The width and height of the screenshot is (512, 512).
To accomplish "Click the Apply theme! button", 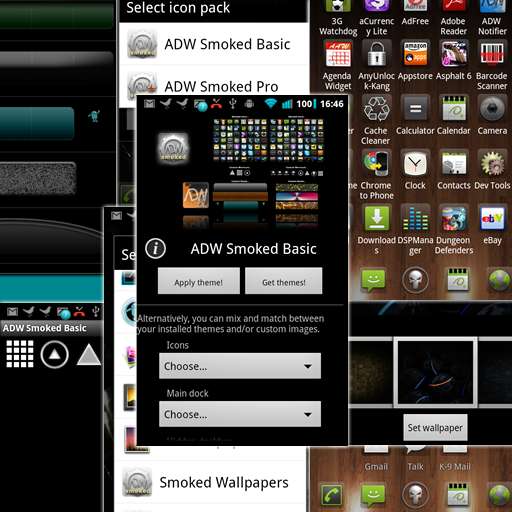I will coord(199,281).
